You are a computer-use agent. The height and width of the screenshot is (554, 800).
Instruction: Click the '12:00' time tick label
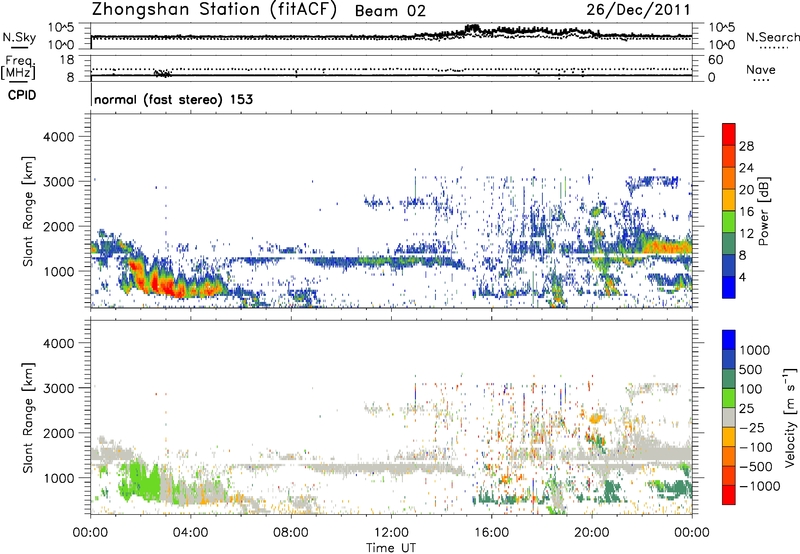pos(391,533)
